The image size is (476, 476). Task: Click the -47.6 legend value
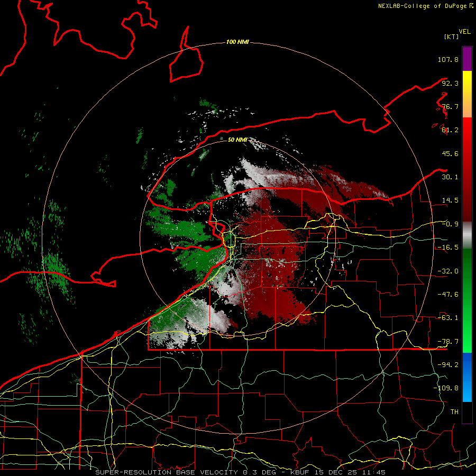448,295
